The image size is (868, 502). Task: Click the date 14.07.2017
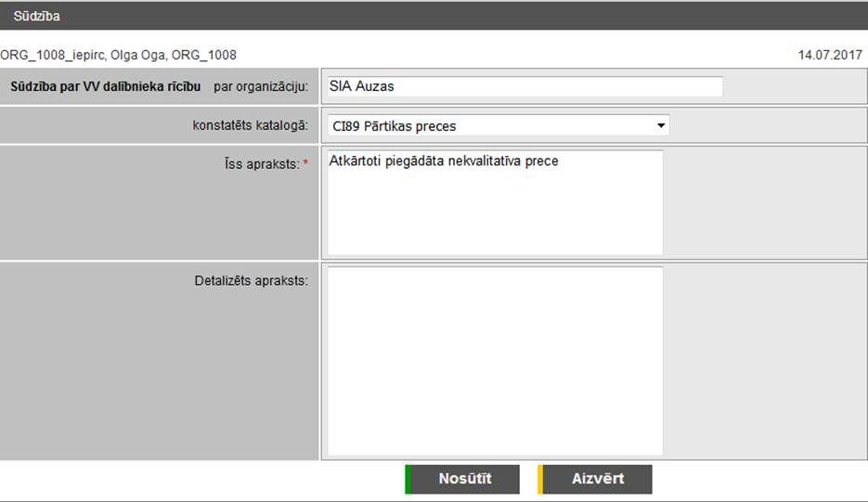click(x=830, y=55)
